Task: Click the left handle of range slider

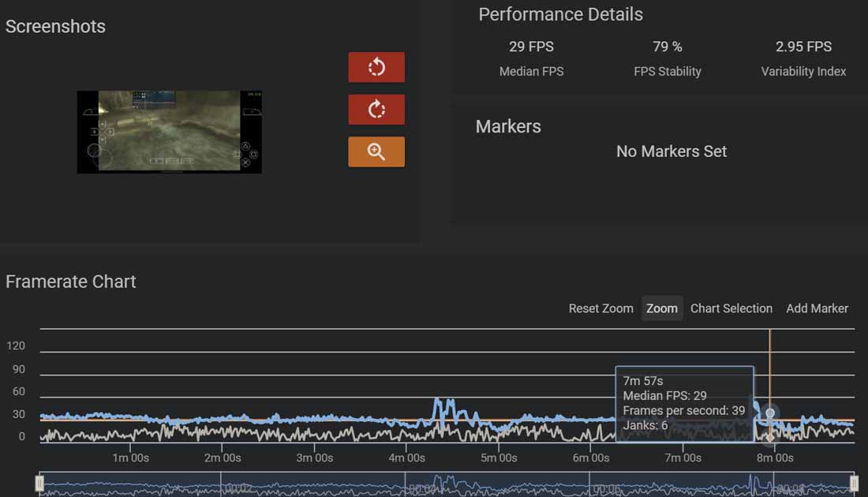Action: 40,483
